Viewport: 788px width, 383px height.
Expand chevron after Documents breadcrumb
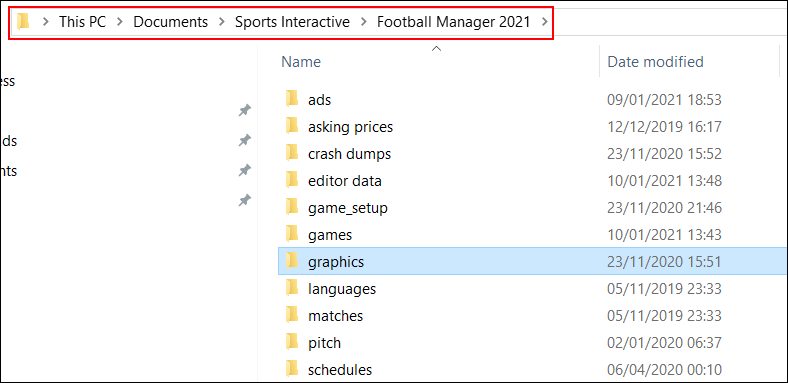pyautogui.click(x=222, y=22)
